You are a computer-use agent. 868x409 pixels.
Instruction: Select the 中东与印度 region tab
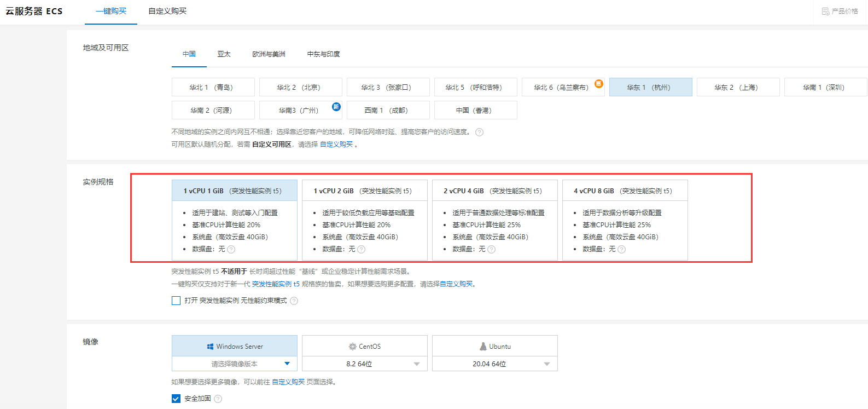click(x=323, y=54)
